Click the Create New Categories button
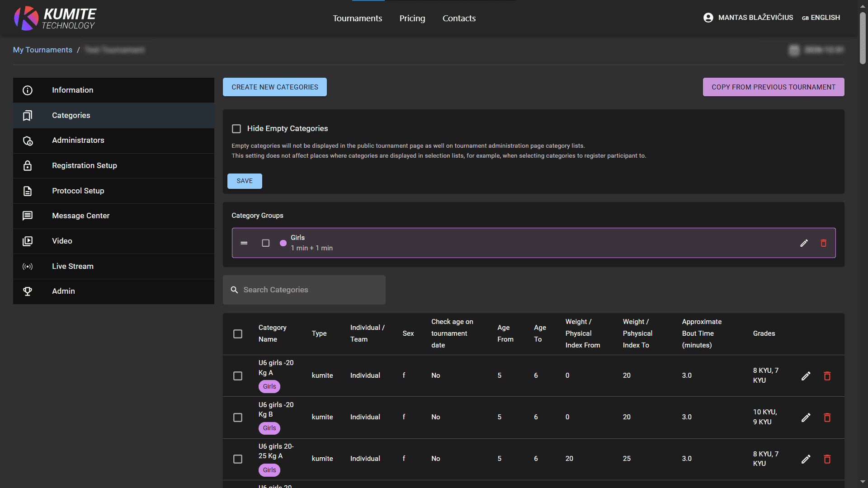 pyautogui.click(x=275, y=87)
